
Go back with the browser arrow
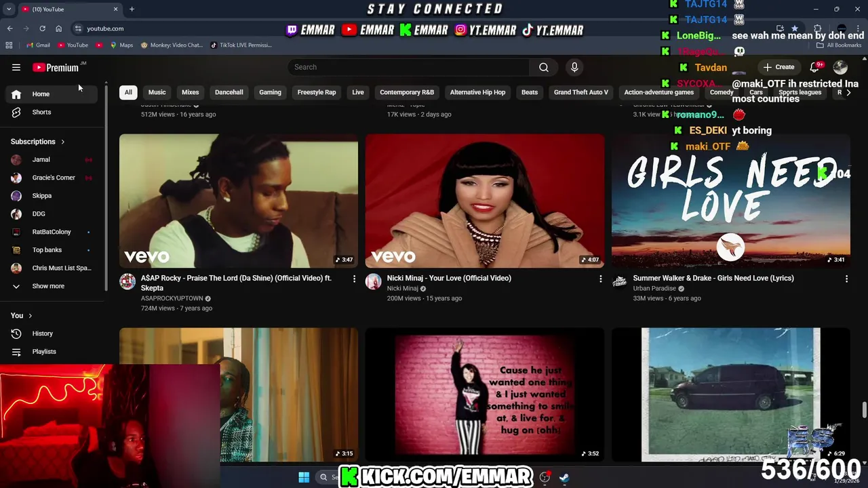point(10,28)
